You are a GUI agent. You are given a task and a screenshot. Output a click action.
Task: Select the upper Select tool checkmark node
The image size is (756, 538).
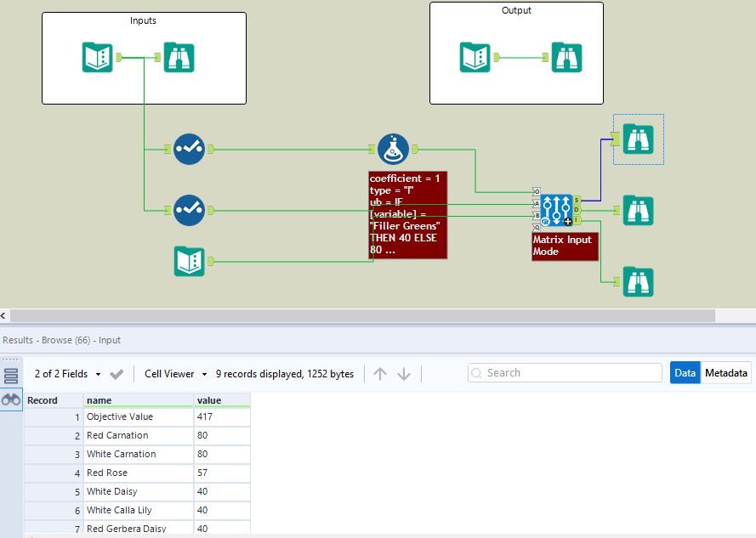click(189, 149)
